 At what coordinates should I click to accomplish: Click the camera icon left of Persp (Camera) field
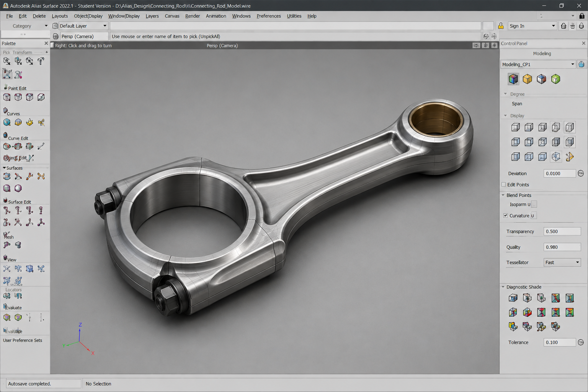(x=56, y=36)
